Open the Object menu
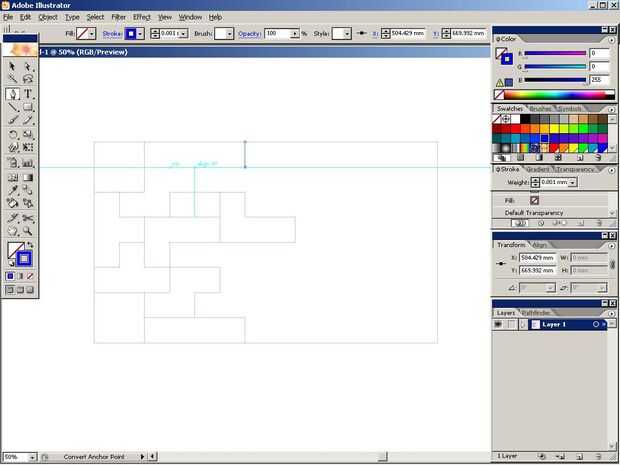Viewport: 620px width, 465px height. click(48, 17)
